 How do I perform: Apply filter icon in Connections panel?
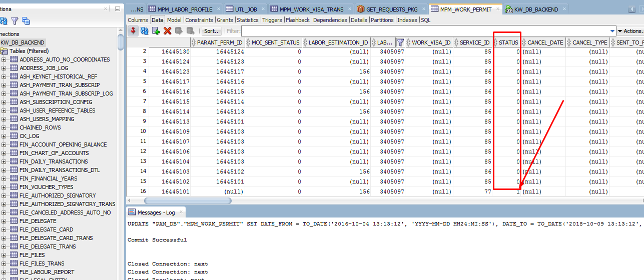pyautogui.click(x=15, y=21)
